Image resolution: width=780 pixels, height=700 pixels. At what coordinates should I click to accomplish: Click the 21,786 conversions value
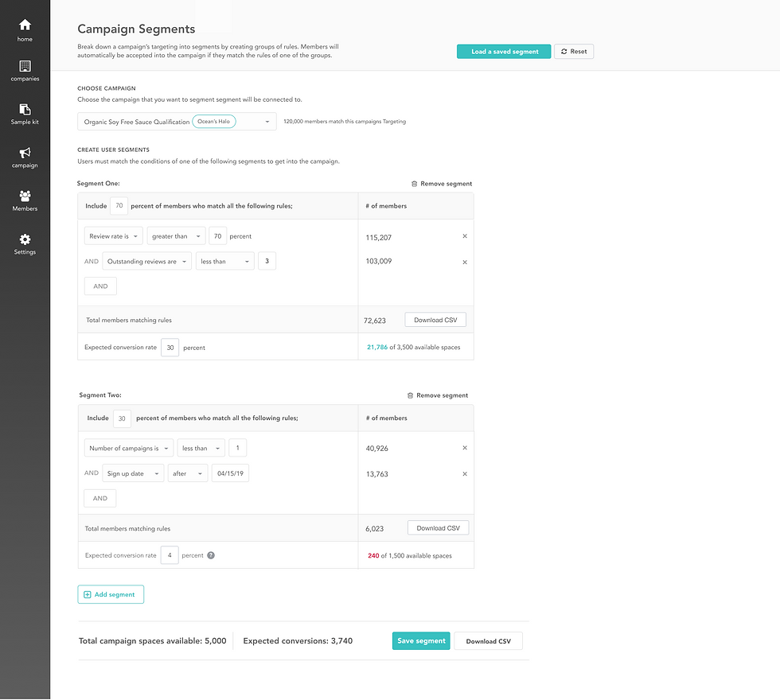pyautogui.click(x=377, y=348)
